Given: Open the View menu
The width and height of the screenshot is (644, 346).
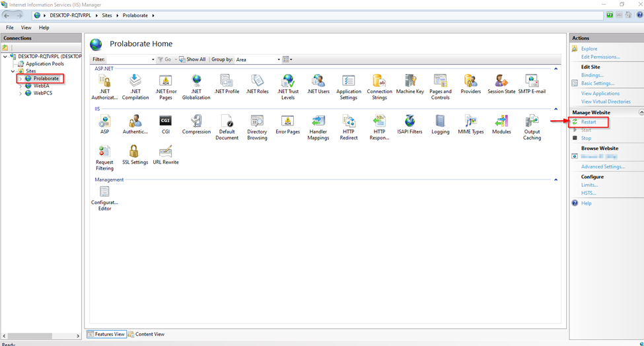Looking at the screenshot, I should point(26,28).
